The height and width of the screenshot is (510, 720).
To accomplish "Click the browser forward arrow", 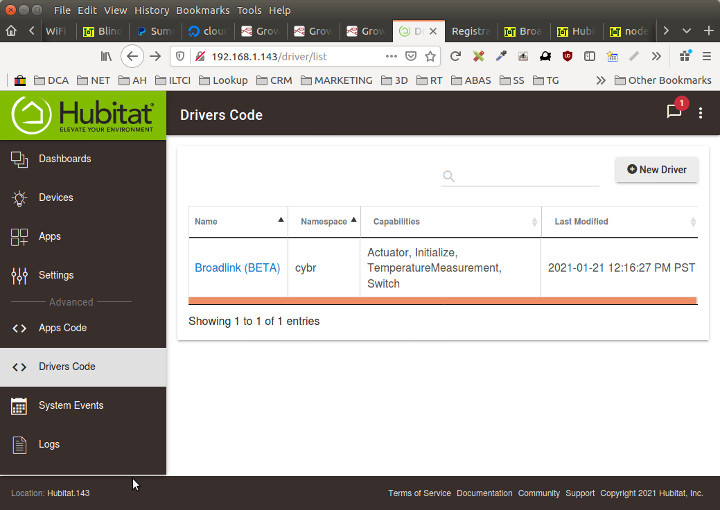I will click(156, 56).
